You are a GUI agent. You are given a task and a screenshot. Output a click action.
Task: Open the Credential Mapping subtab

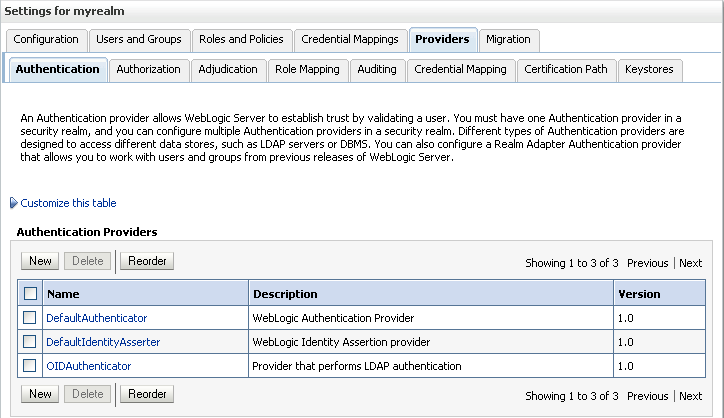tap(460, 70)
